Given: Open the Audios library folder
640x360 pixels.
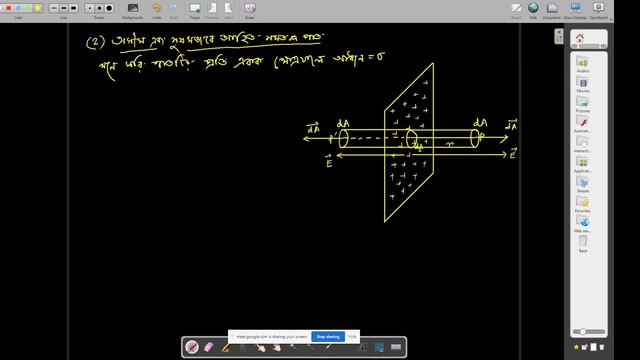Looking at the screenshot, I should (582, 65).
